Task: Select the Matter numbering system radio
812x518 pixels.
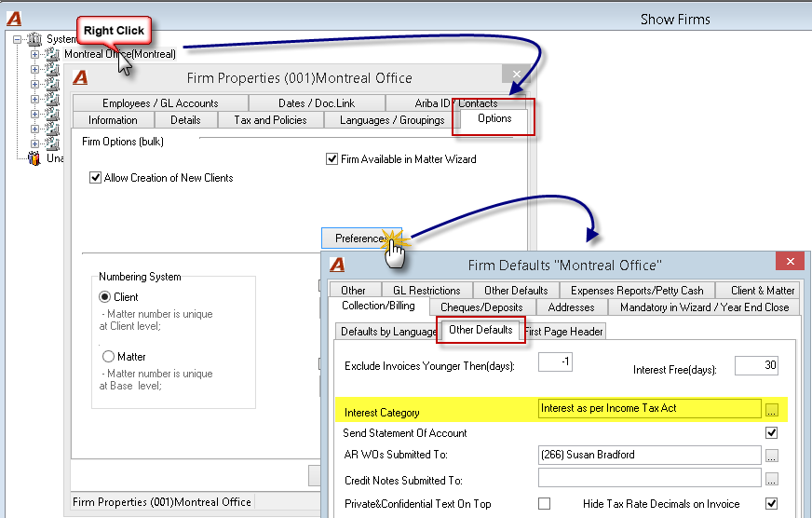Action: click(108, 357)
